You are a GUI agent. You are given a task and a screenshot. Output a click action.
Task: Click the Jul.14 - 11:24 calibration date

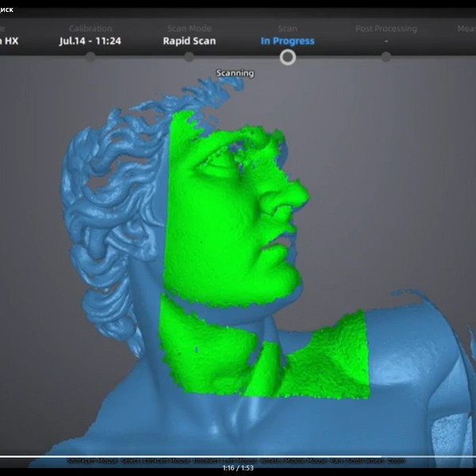[x=90, y=41]
